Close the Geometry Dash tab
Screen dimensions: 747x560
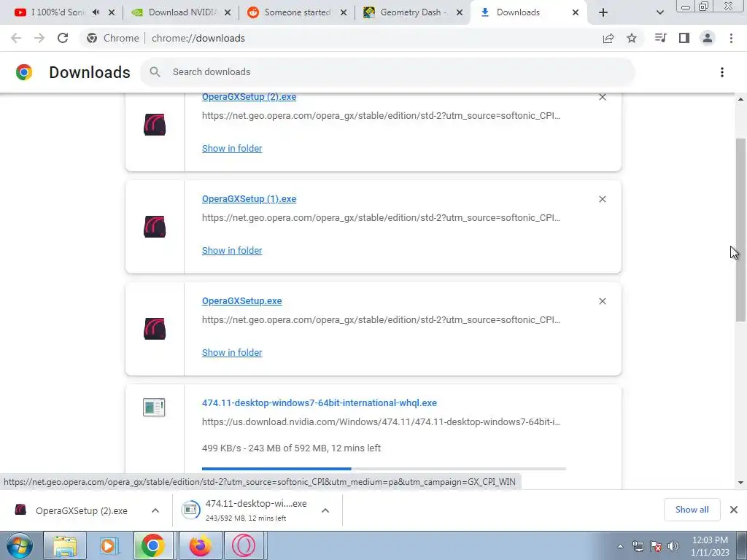[x=460, y=13]
